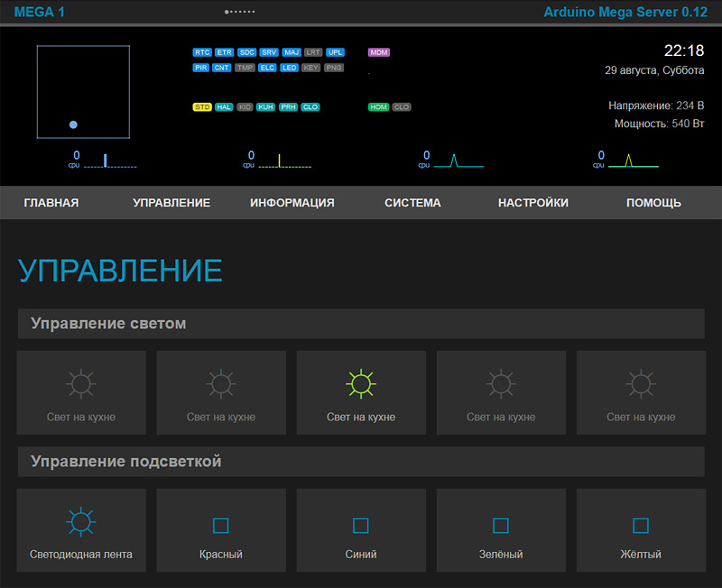722x588 pixels.
Task: Click the yellow STD badge
Action: tap(202, 107)
